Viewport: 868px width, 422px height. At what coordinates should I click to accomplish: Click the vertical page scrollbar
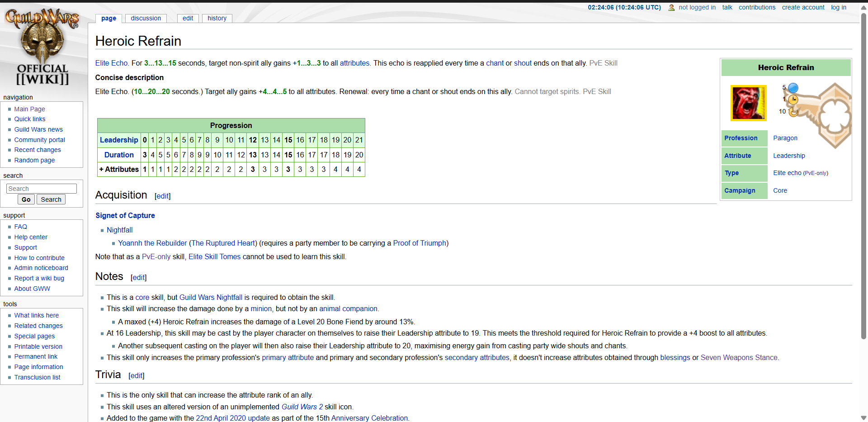point(863,176)
